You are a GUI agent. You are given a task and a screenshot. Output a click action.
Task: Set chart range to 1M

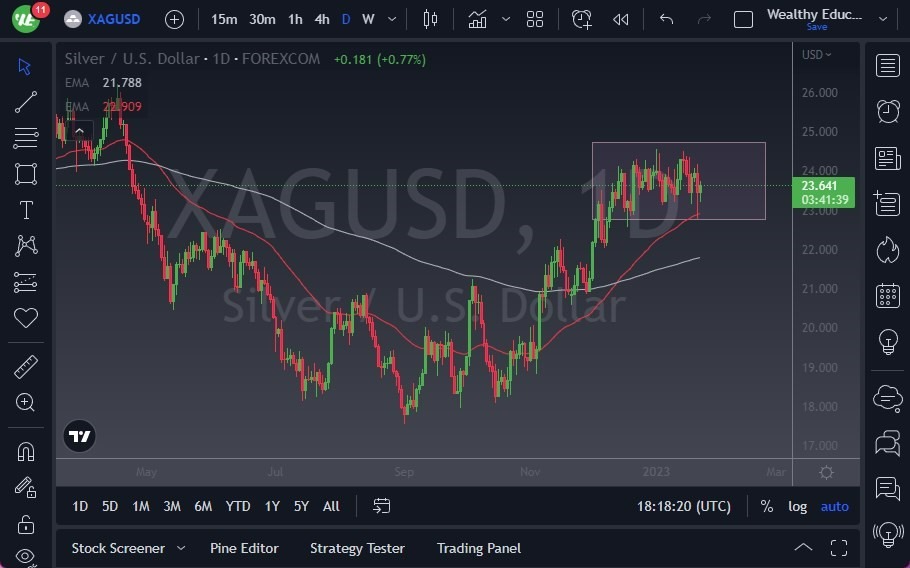click(x=141, y=506)
